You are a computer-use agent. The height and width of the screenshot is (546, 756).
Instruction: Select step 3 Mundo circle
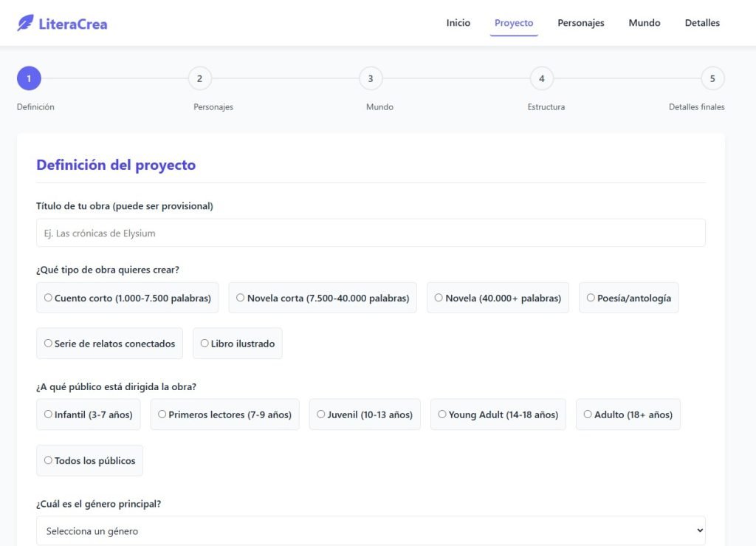371,78
